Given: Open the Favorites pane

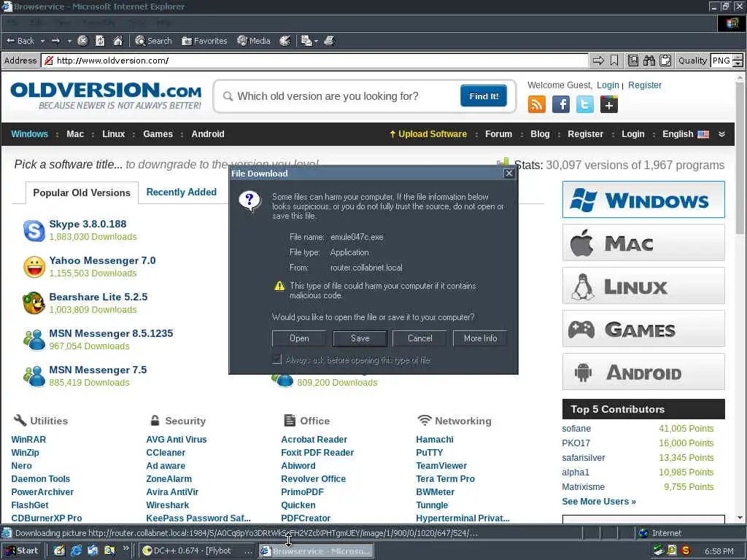Looking at the screenshot, I should [204, 41].
